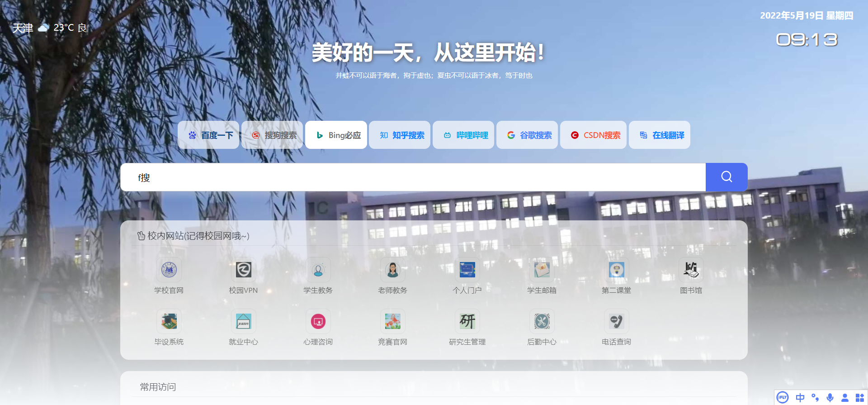
Task: Click the punctuation mode icon in IME bar
Action: point(815,398)
